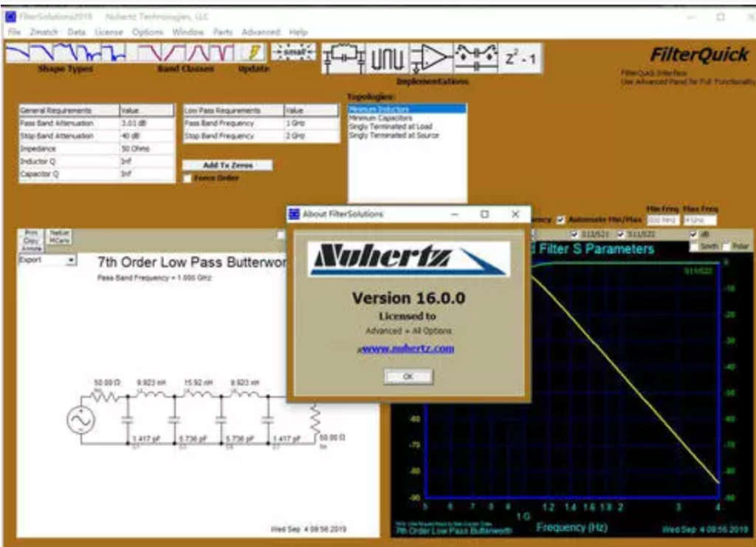Choose the band pass band class icon
The width and height of the screenshot is (756, 547).
198,52
